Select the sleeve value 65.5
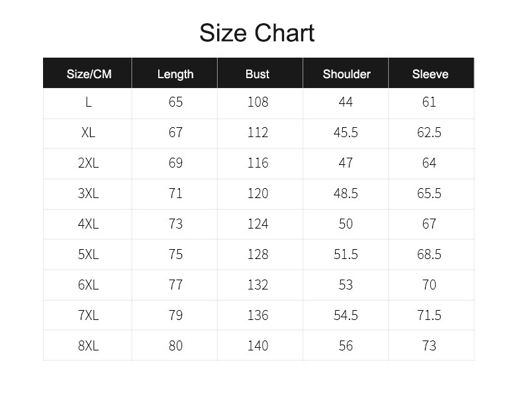The height and width of the screenshot is (420, 523). 429,193
